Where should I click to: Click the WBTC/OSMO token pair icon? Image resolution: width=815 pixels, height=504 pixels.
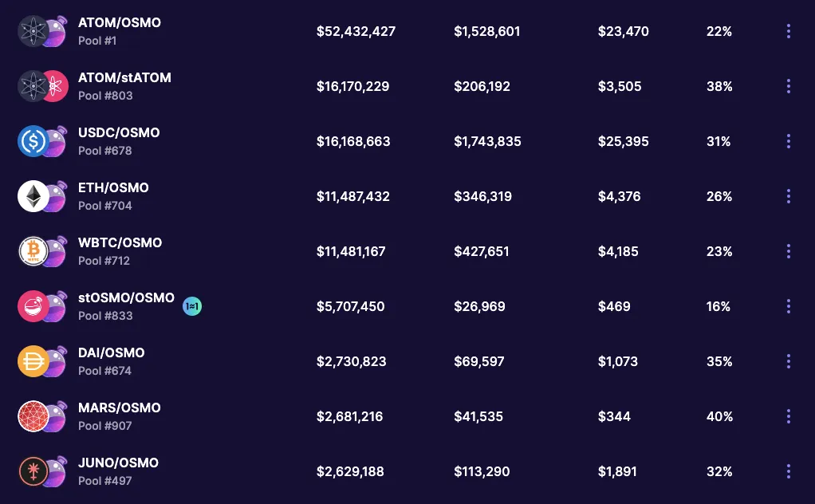point(42,251)
